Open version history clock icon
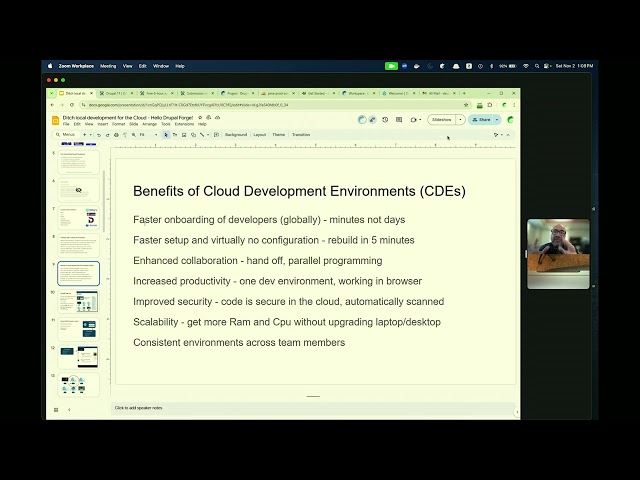 [385, 120]
